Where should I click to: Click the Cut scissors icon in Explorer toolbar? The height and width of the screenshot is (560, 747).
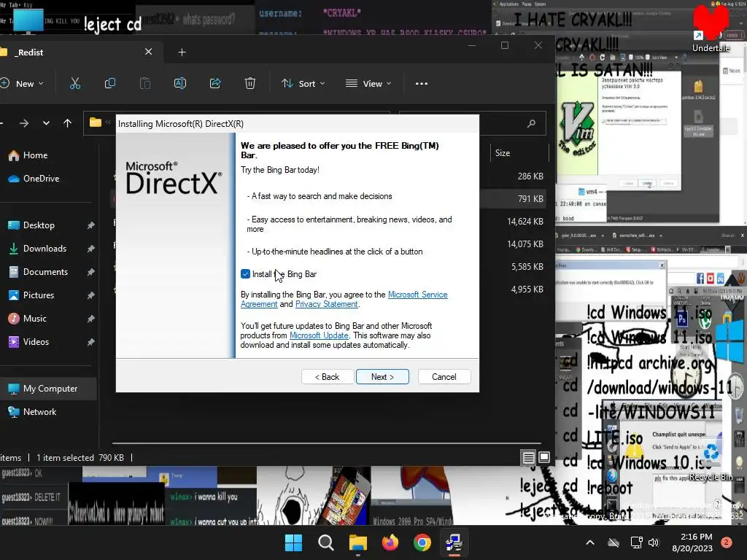75,83
